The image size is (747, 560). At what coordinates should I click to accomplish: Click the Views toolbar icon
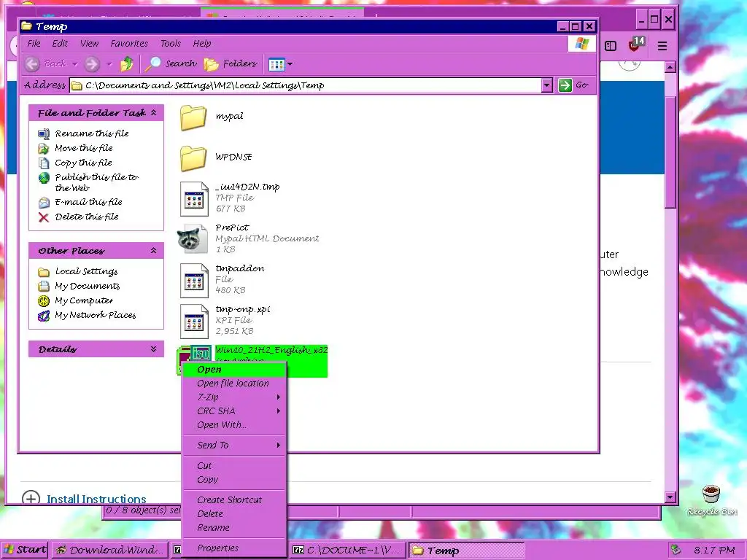276,64
